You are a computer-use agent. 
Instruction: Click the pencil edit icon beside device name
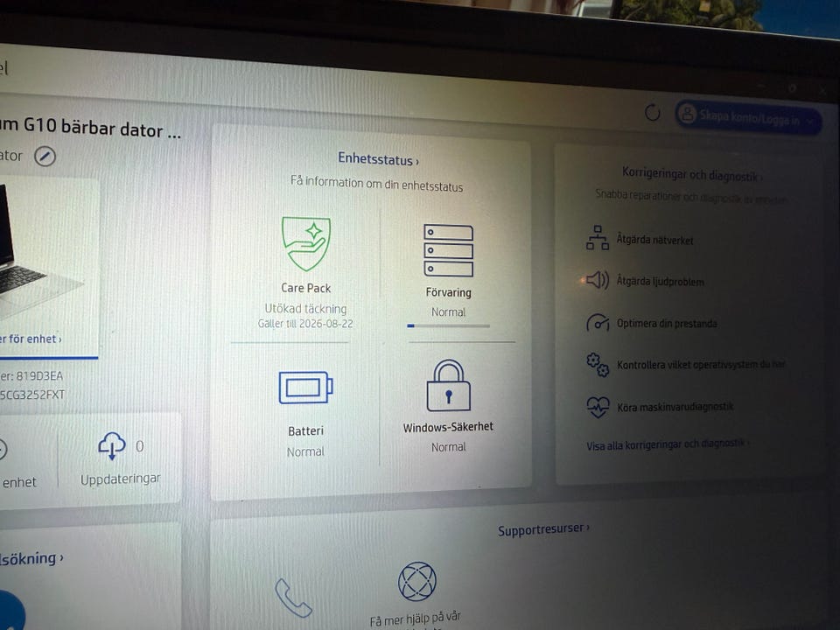[x=45, y=157]
